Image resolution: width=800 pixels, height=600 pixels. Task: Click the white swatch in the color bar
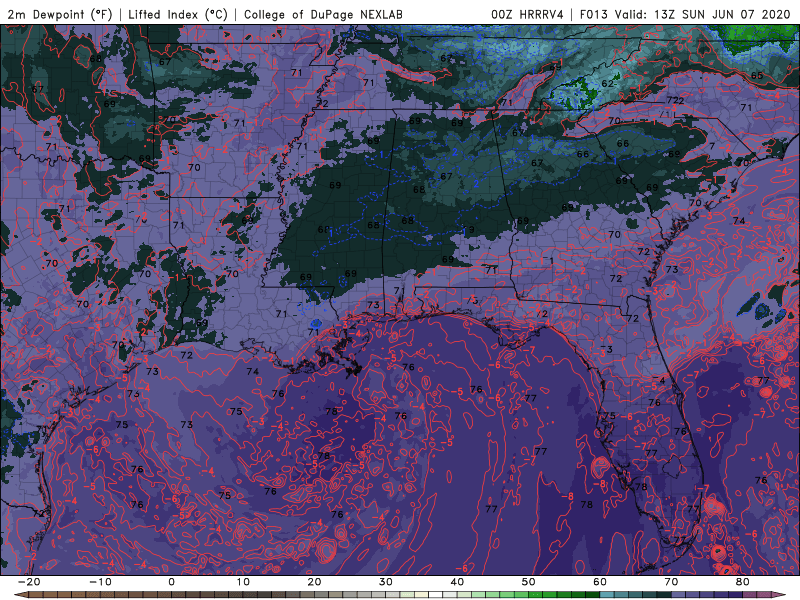435,594
